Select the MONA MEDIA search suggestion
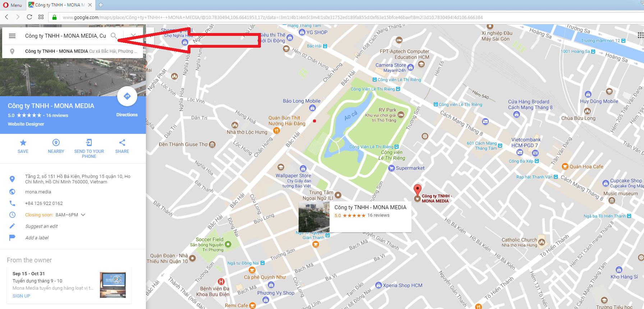Viewport: 644px width, 309px height. [x=73, y=51]
